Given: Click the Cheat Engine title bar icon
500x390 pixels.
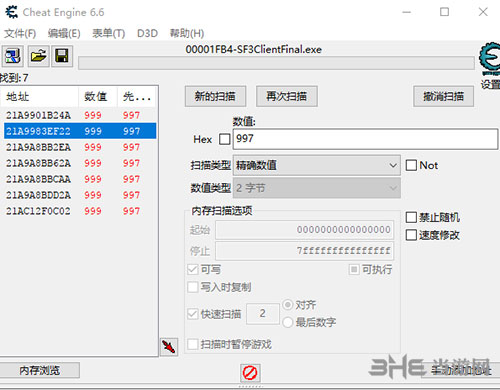Looking at the screenshot, I should pos(12,12).
